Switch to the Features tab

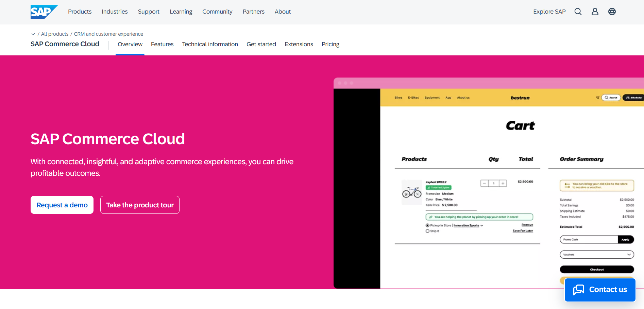[162, 44]
